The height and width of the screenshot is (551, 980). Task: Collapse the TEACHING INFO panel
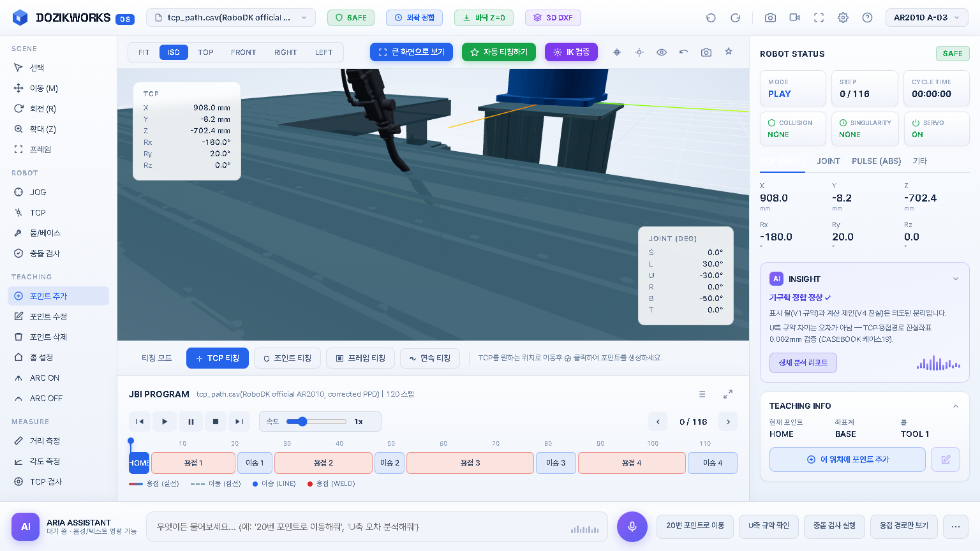(x=956, y=406)
